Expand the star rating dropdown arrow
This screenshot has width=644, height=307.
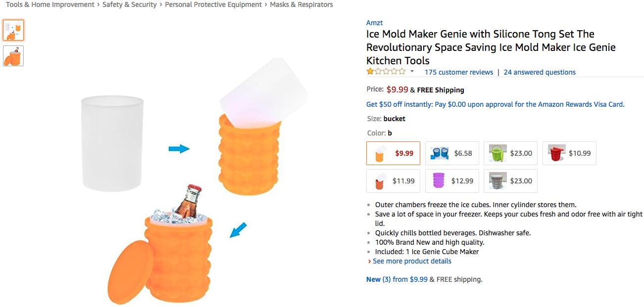(x=412, y=72)
